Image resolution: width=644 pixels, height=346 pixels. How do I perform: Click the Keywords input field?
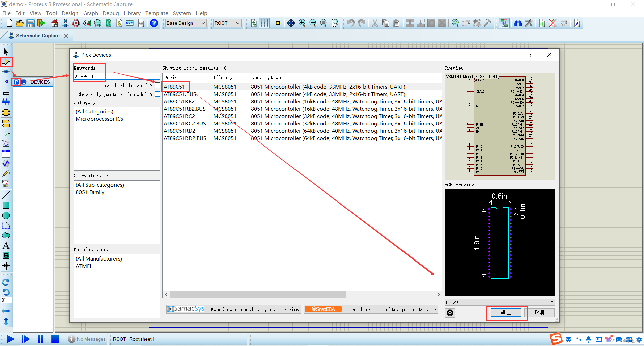click(116, 76)
